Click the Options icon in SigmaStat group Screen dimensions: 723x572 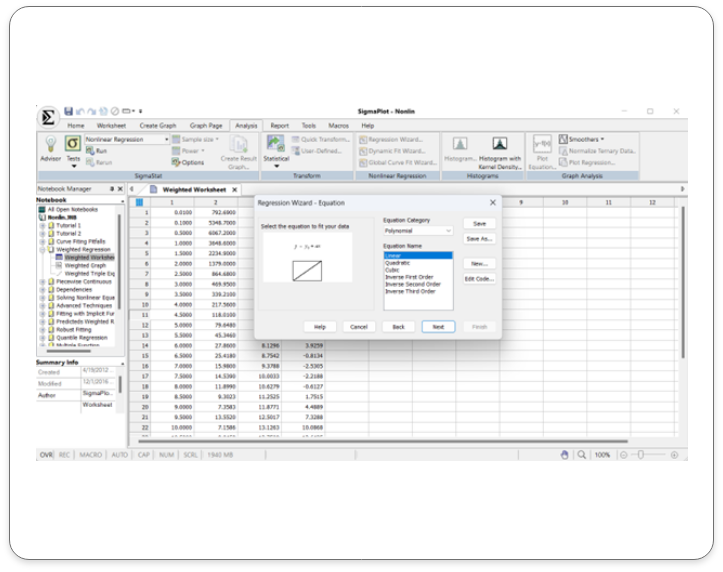(x=189, y=162)
